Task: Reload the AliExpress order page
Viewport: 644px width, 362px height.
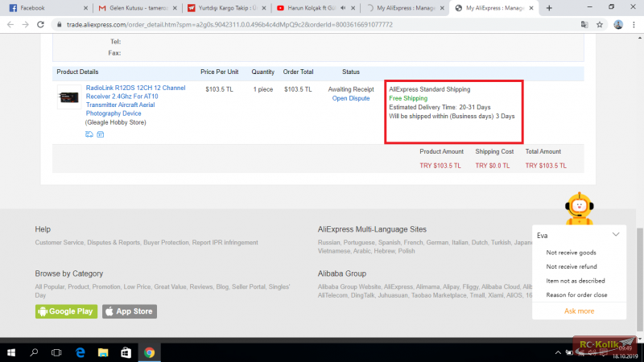Action: 40,25
